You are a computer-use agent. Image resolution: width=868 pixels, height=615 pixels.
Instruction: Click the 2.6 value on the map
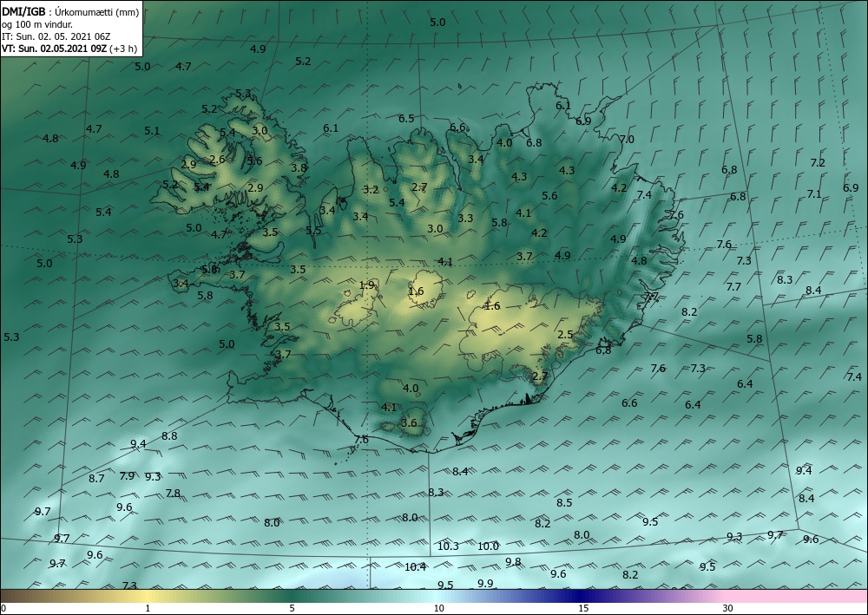pyautogui.click(x=218, y=160)
